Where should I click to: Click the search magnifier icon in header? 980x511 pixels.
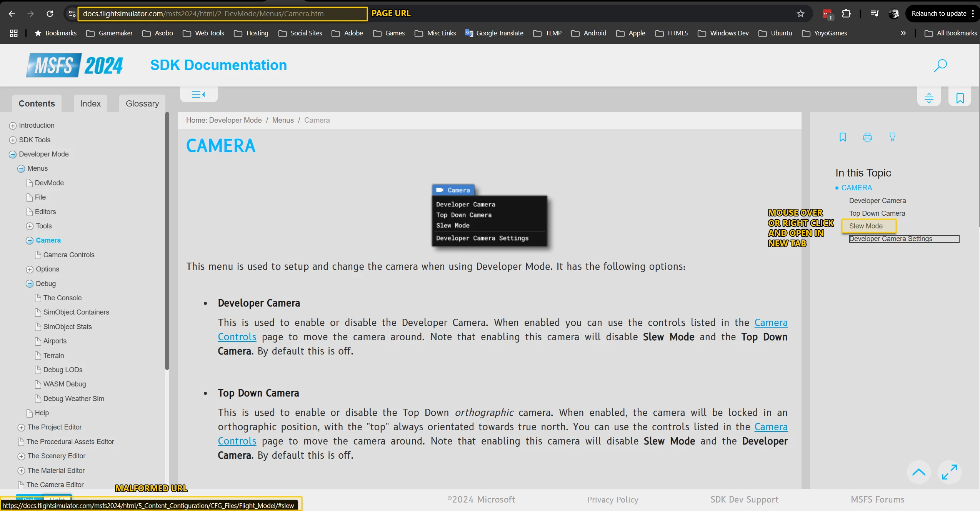click(940, 65)
